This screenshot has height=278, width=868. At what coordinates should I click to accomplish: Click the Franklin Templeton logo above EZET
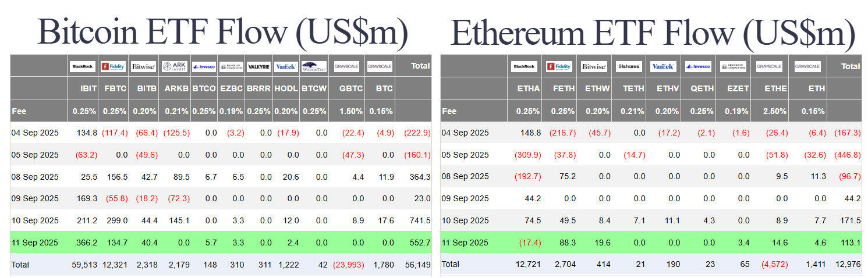click(x=733, y=66)
